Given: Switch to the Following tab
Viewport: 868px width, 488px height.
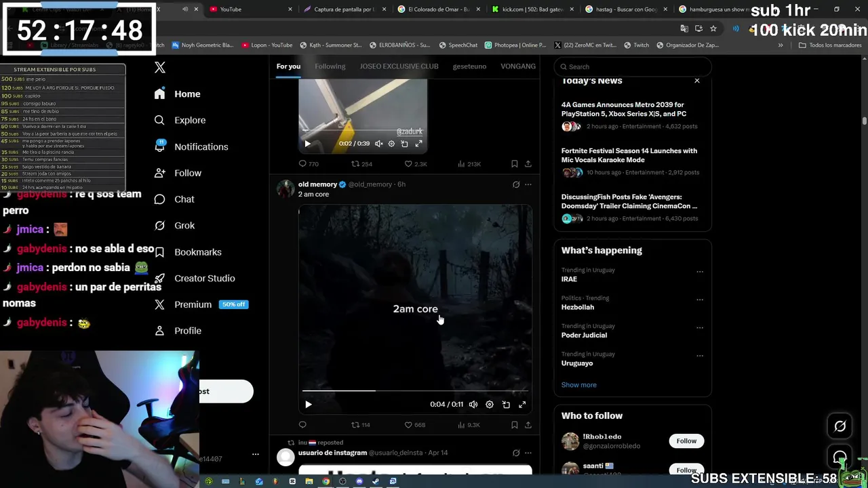Looking at the screenshot, I should [330, 66].
